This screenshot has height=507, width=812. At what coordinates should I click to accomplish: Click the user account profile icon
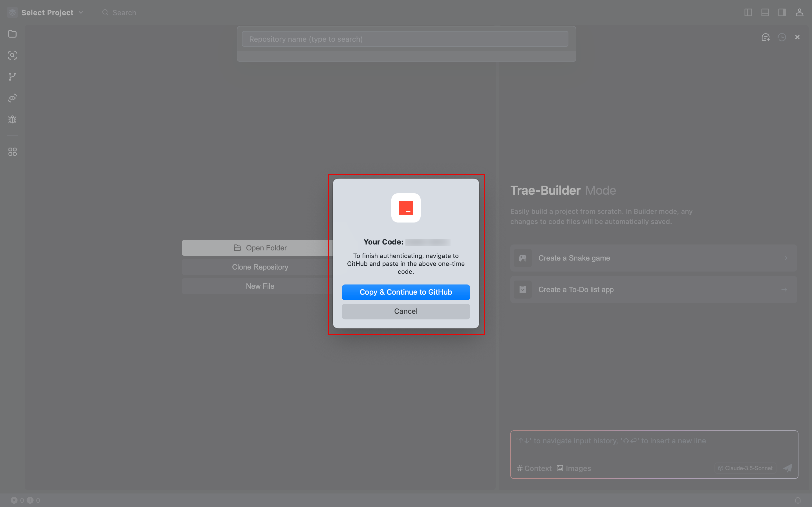click(x=799, y=13)
